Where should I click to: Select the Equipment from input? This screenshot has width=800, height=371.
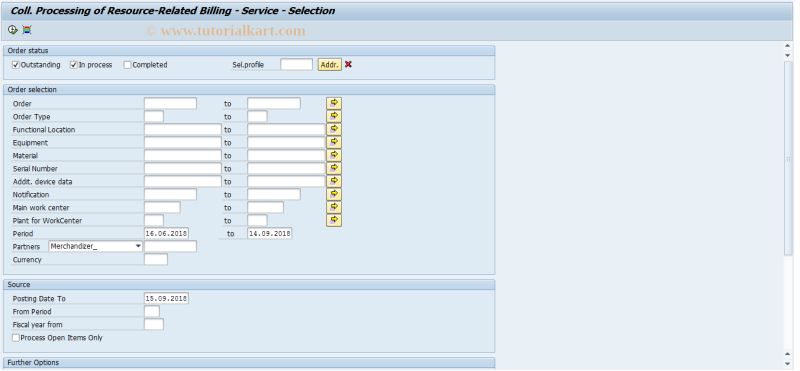pos(183,143)
